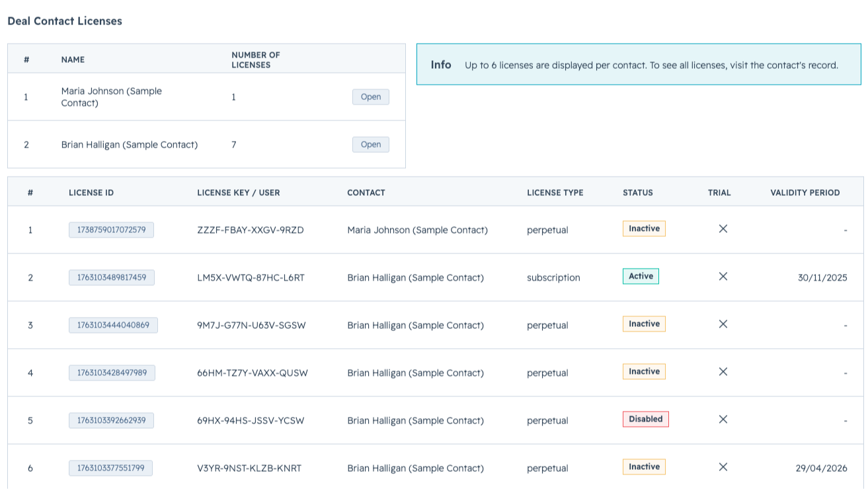The width and height of the screenshot is (868, 489).
Task: Select license key 66HM-TZ7Y-VAXX-QUSW
Action: 253,373
